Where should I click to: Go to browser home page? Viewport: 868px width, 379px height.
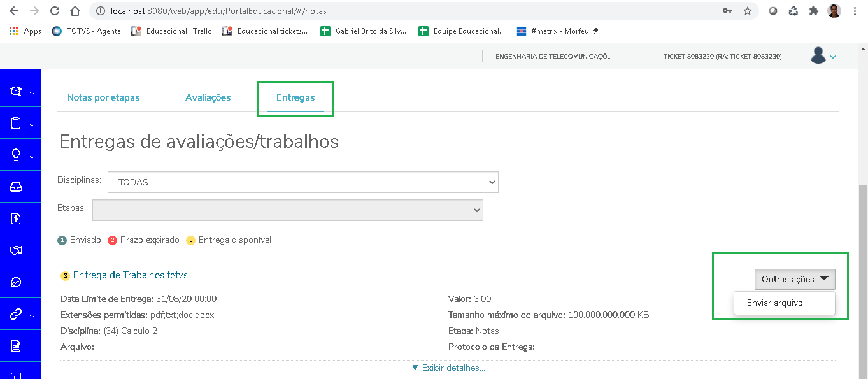[x=75, y=11]
